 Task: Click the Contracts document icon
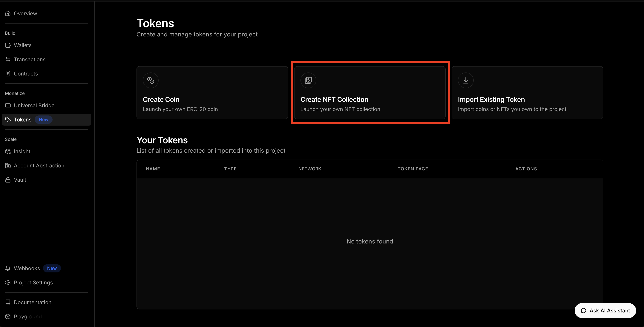[x=8, y=74]
